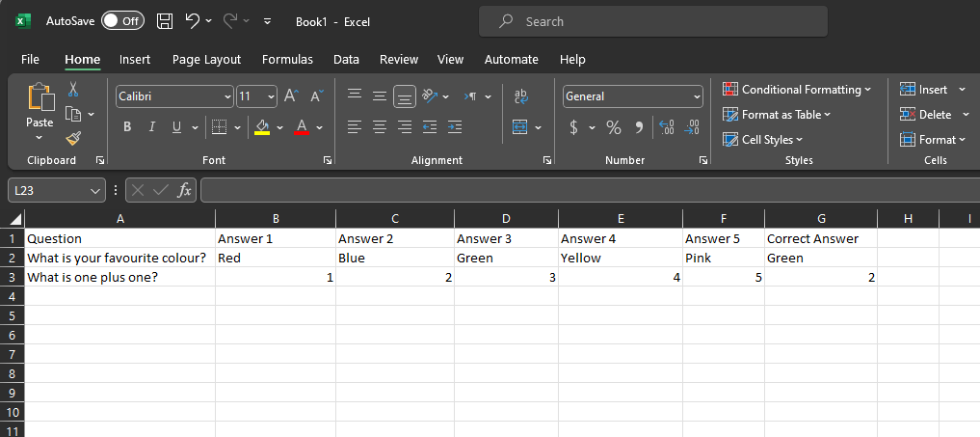Switch to the Review tab
This screenshot has width=980, height=437.
point(399,60)
